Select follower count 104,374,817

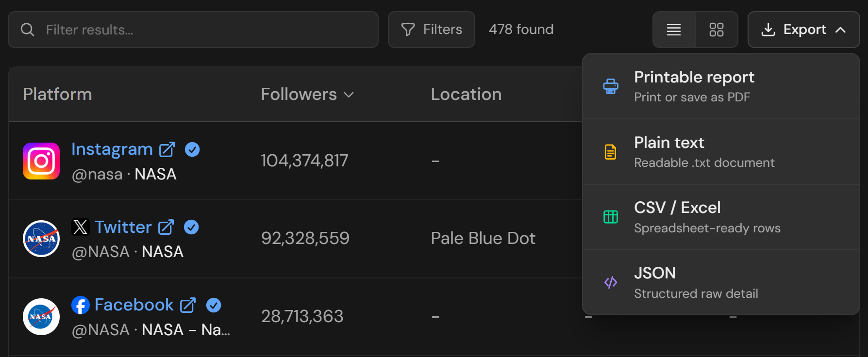304,161
